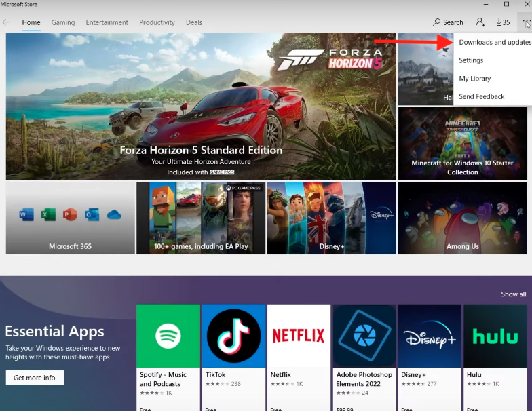Open the downloads indicator showing 35

[x=503, y=22]
